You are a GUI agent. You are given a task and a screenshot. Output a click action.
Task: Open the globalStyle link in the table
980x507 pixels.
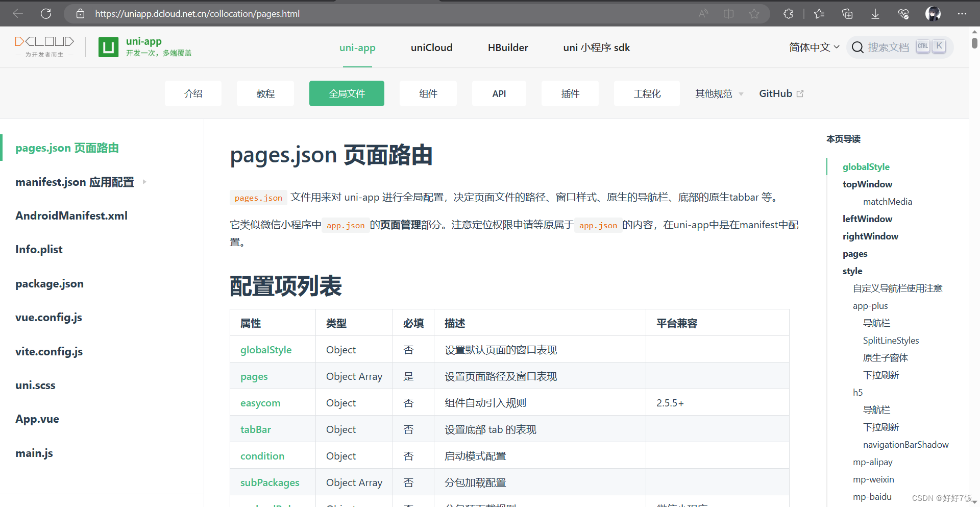point(265,350)
